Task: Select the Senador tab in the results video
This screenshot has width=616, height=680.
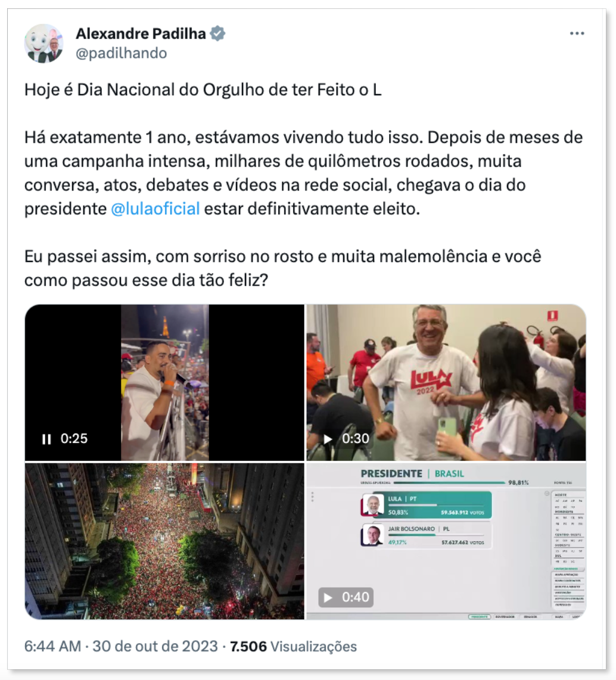Action: (530, 616)
